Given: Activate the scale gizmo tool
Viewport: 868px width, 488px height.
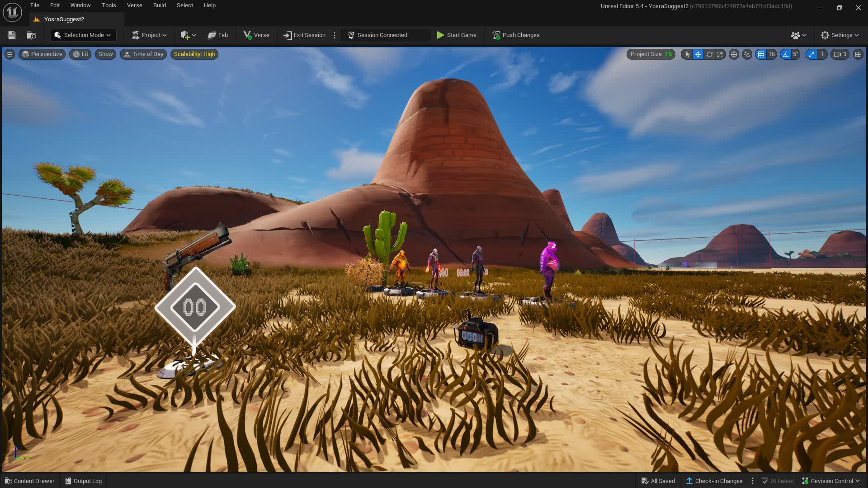Looking at the screenshot, I should [x=720, y=54].
